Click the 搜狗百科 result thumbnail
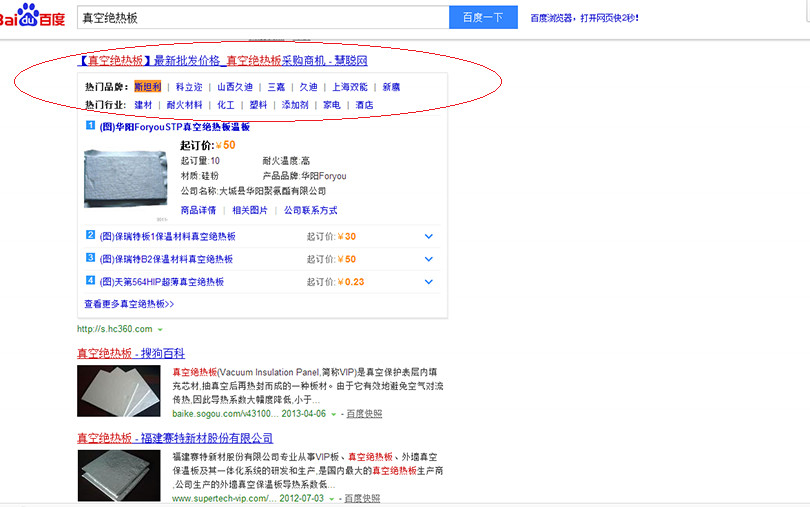This screenshot has width=810, height=507. click(x=119, y=391)
